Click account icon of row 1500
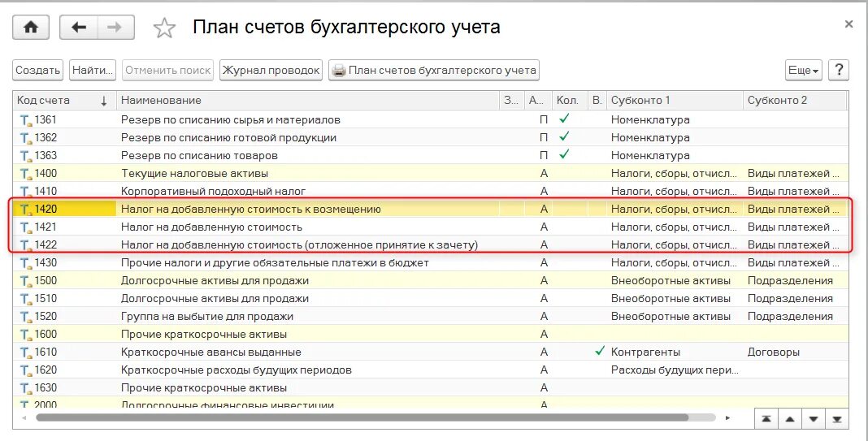 (x=25, y=280)
